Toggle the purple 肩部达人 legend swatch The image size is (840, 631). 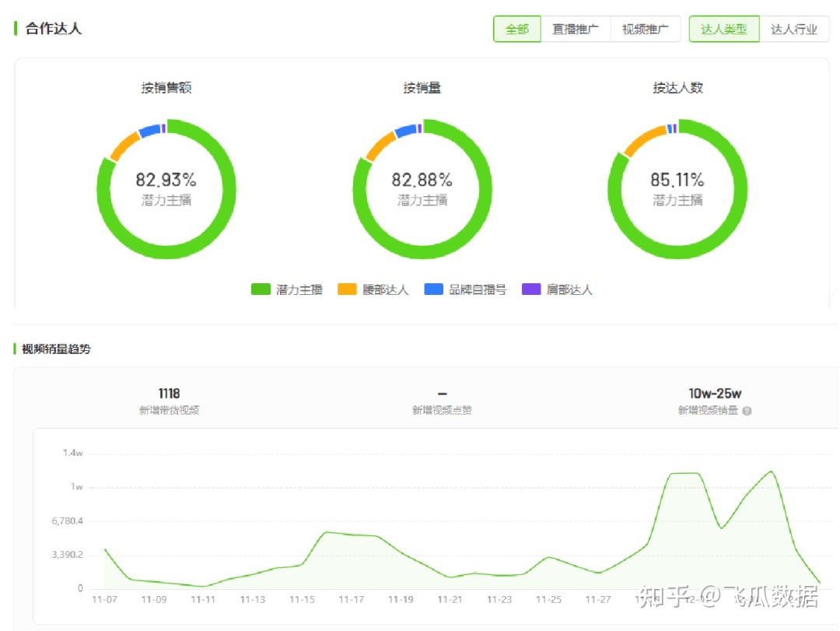pos(531,289)
